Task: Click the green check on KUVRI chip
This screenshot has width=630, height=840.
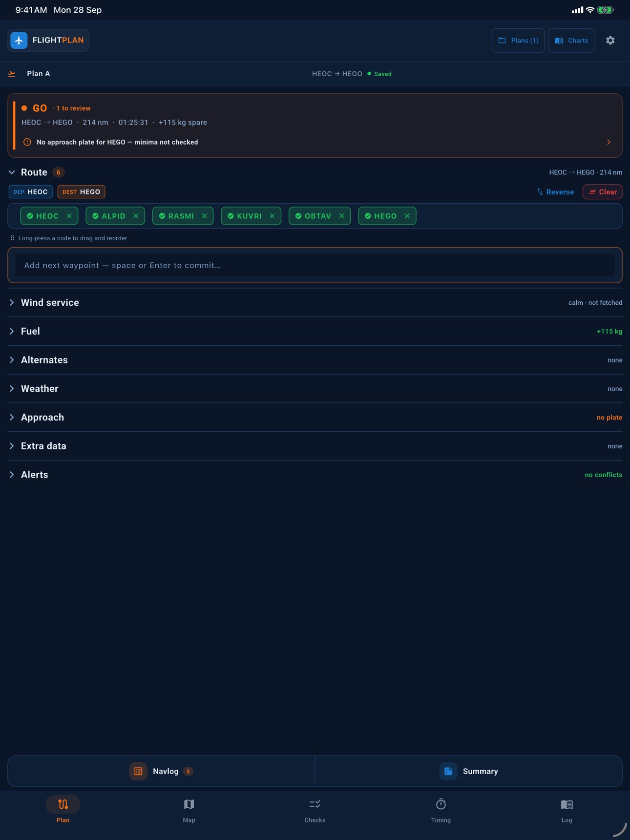Action: pos(231,216)
